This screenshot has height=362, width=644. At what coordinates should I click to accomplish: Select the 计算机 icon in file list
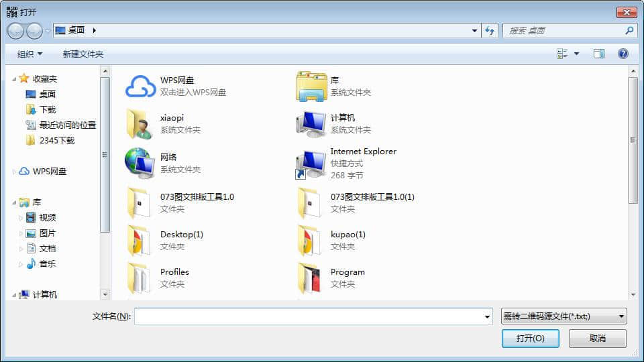[311, 124]
